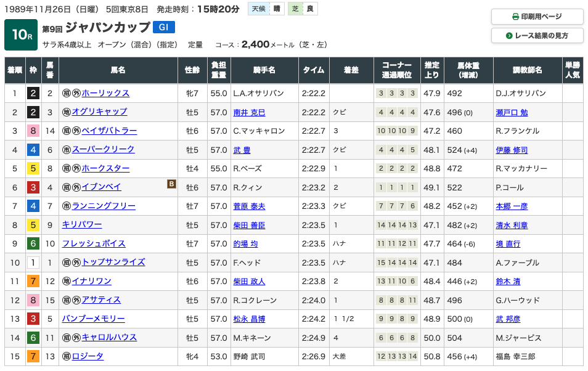Click the green 10R race number badge
The height and width of the screenshot is (371, 588).
coord(21,36)
